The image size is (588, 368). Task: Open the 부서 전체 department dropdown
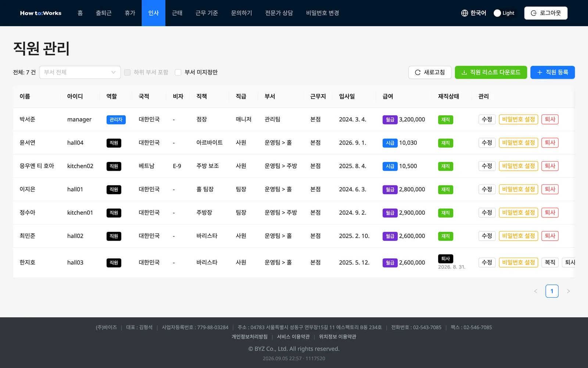(80, 72)
